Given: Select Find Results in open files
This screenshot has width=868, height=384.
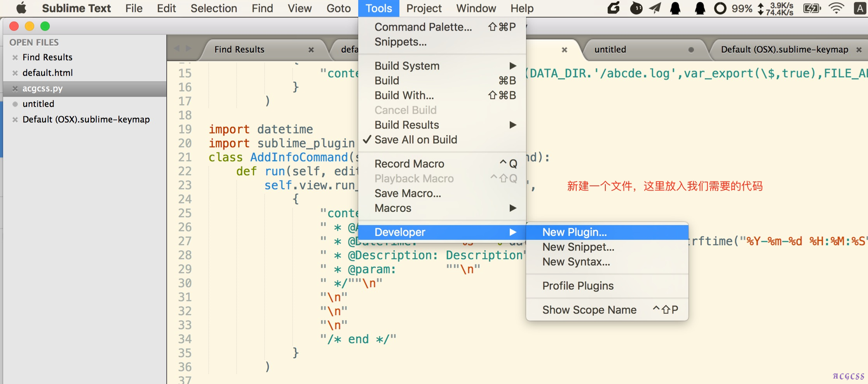Looking at the screenshot, I should 85,58.
